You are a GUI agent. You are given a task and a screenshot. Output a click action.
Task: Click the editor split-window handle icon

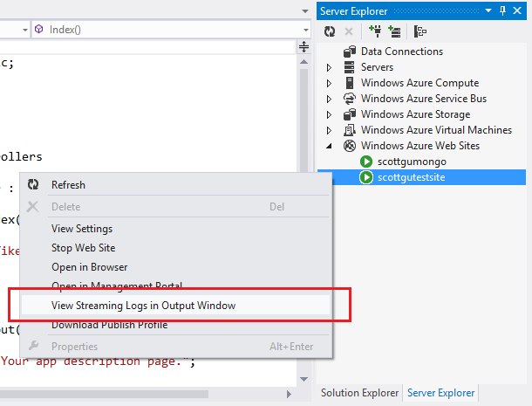click(x=304, y=46)
